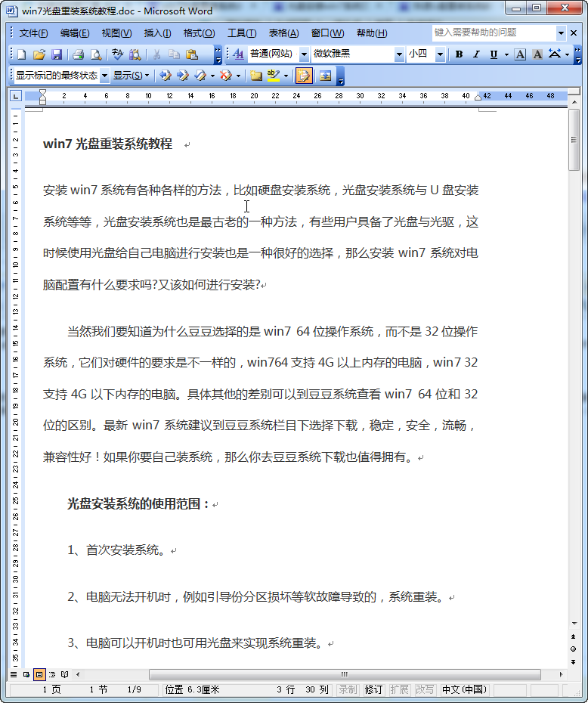This screenshot has height=703, width=588.
Task: Open the font size dropdown 小四
Action: (x=440, y=54)
